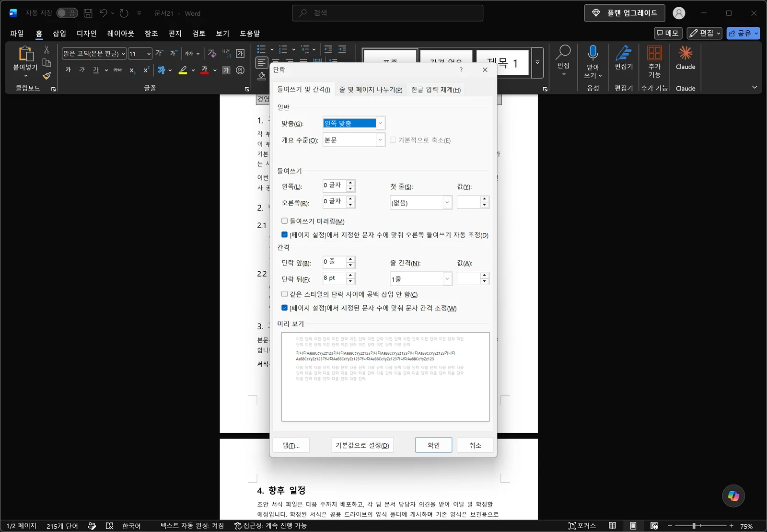Expand the styles gallery arrow

click(537, 62)
